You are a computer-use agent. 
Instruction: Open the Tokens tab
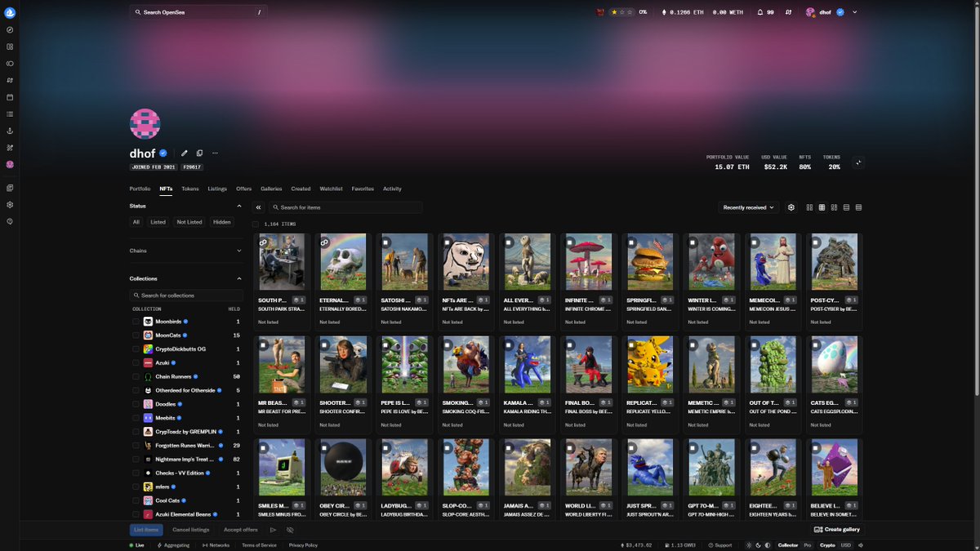click(x=190, y=189)
